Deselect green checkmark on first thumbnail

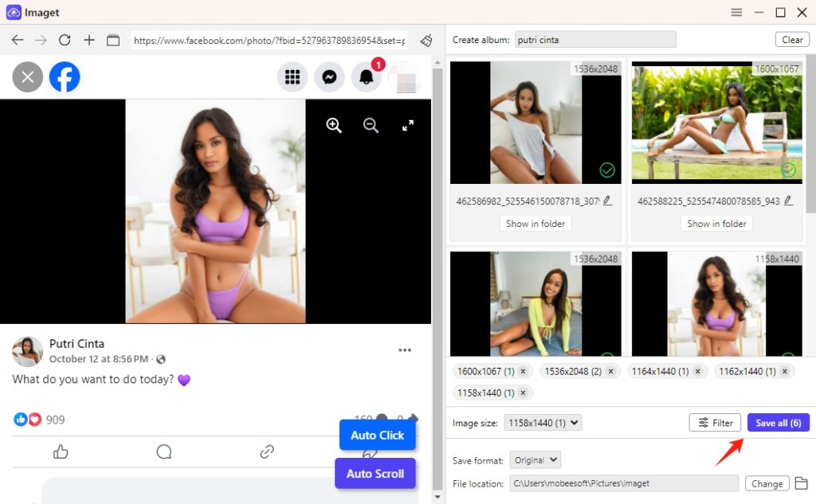607,170
